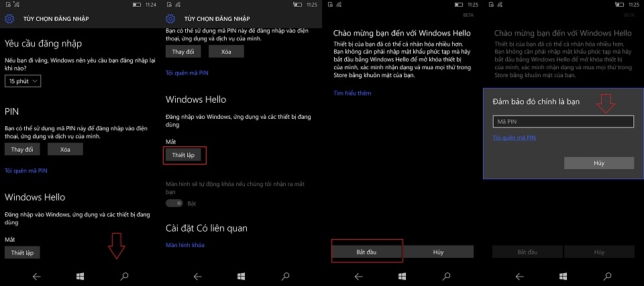Tap the search magnifier under the active Hủy button

pos(446,277)
